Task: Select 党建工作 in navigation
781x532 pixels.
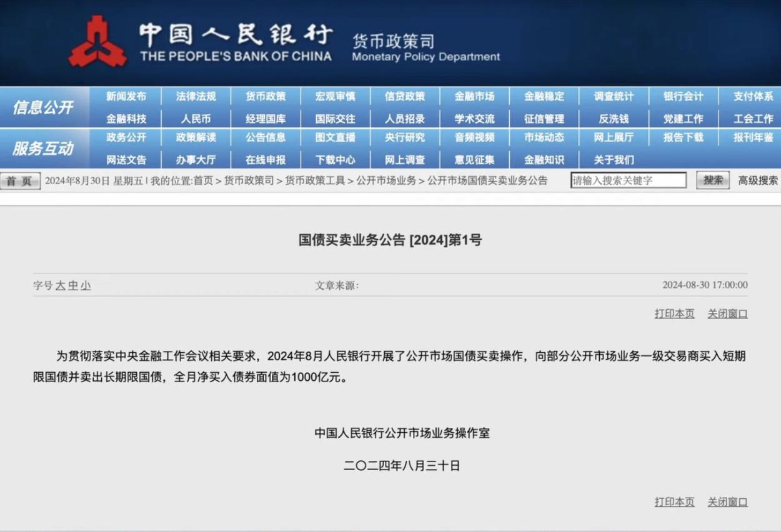Action: click(x=684, y=119)
